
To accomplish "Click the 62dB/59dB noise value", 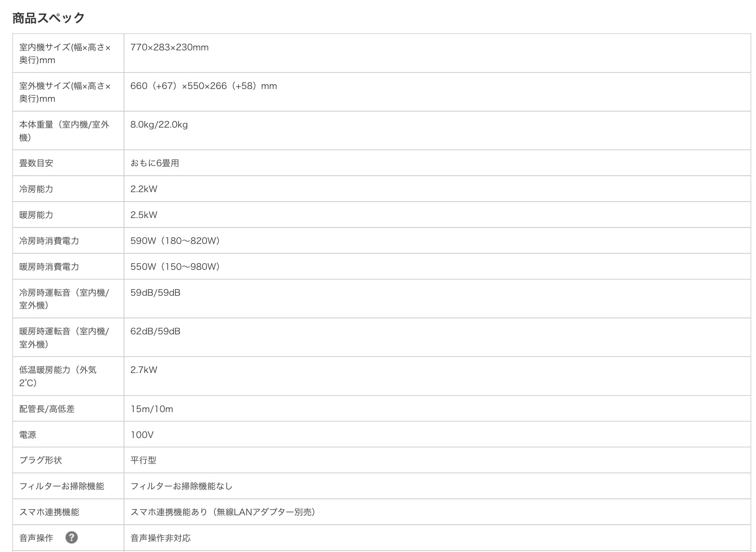I will point(155,331).
